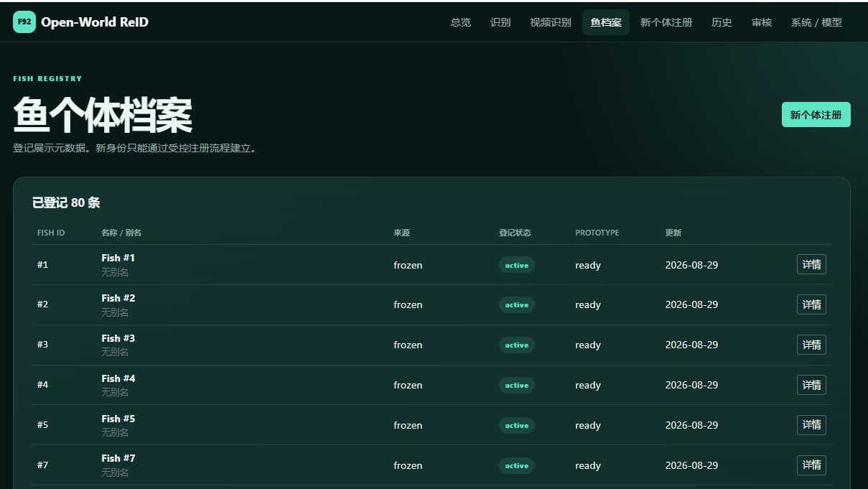
Task: Switch to the 历史 tab
Action: [722, 22]
